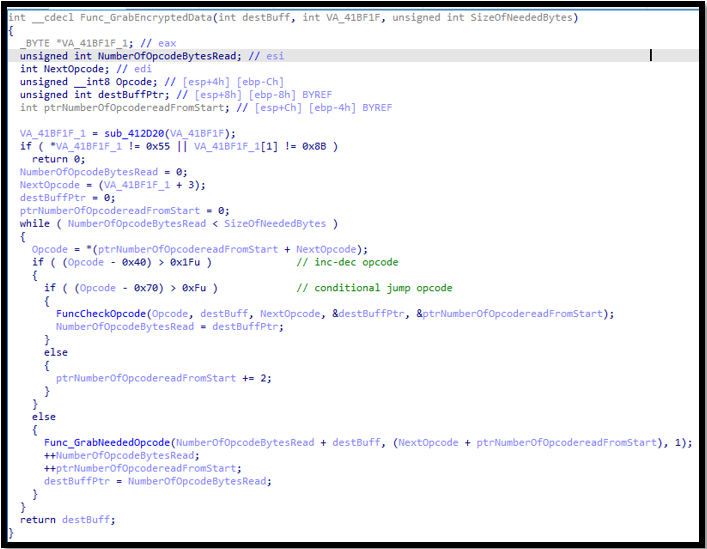Select the 0x1Fu constant

pyautogui.click(x=185, y=262)
